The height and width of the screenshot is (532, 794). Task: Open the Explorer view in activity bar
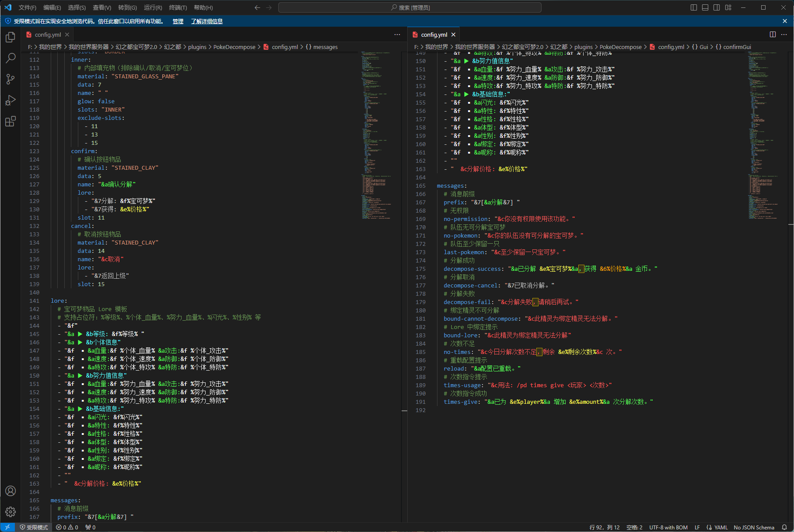10,38
